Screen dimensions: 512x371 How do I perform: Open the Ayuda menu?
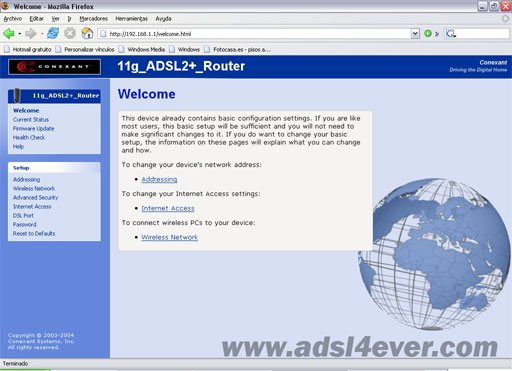pos(163,19)
